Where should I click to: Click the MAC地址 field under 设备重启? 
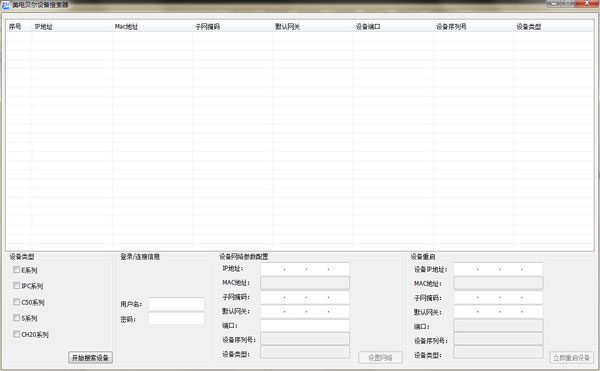(498, 283)
